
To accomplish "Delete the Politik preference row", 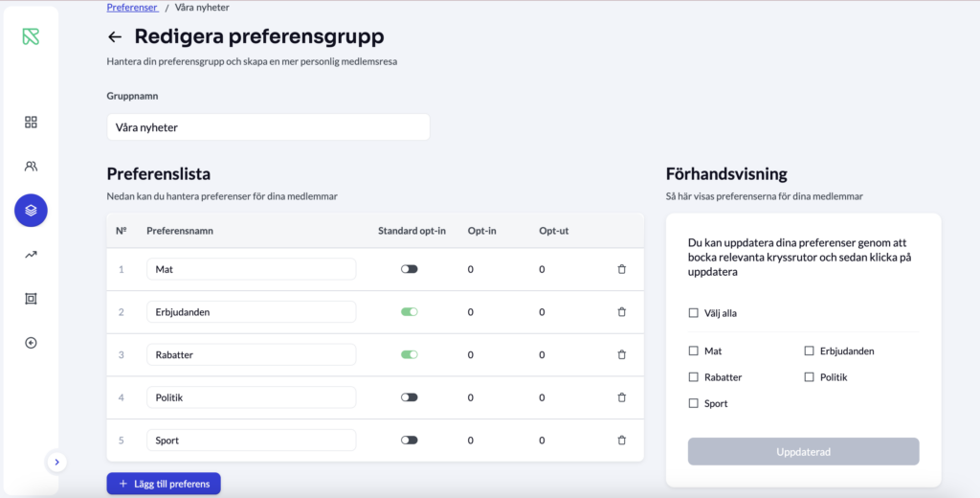I will [621, 397].
